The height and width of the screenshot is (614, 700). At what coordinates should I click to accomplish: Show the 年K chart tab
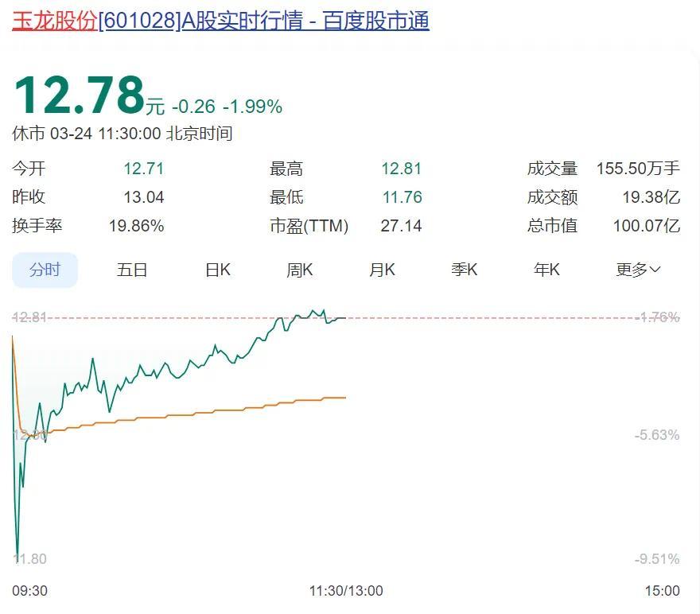(547, 270)
